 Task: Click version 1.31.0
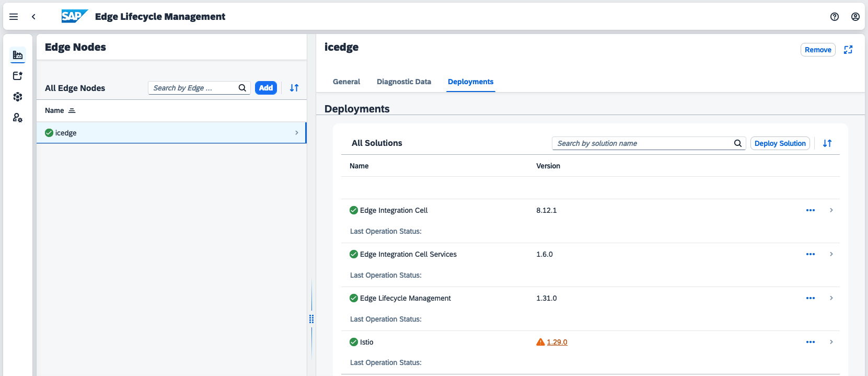pyautogui.click(x=547, y=298)
